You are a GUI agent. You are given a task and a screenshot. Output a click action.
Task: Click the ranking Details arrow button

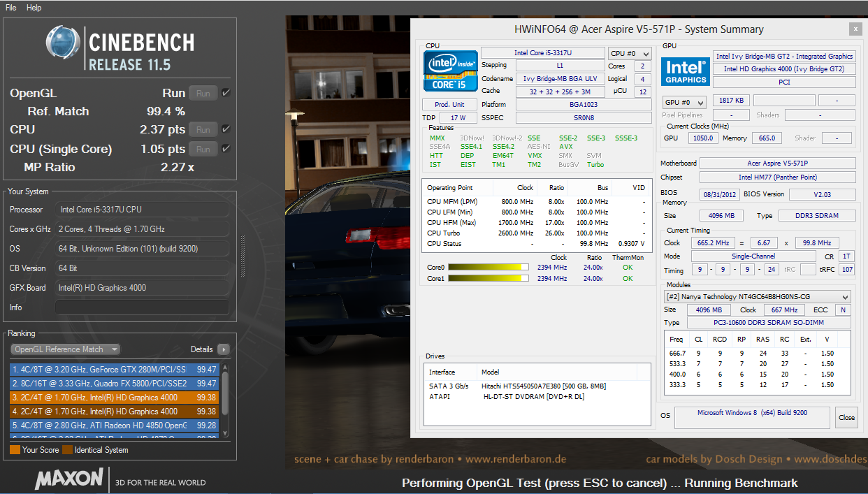coord(223,349)
